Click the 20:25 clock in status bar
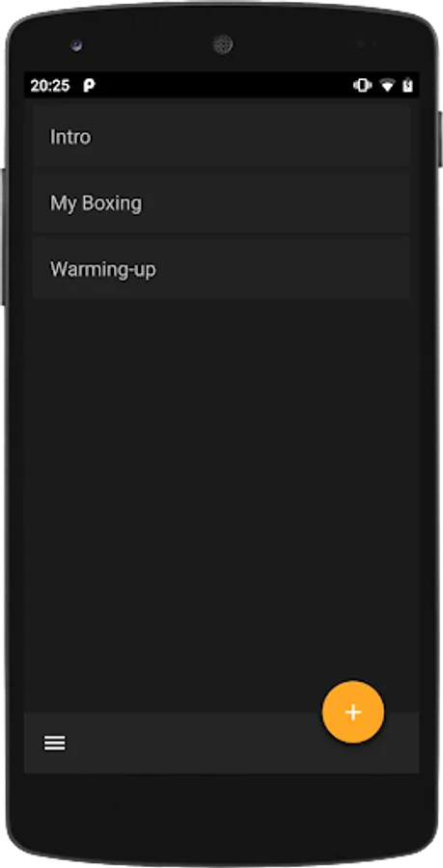 pos(50,86)
